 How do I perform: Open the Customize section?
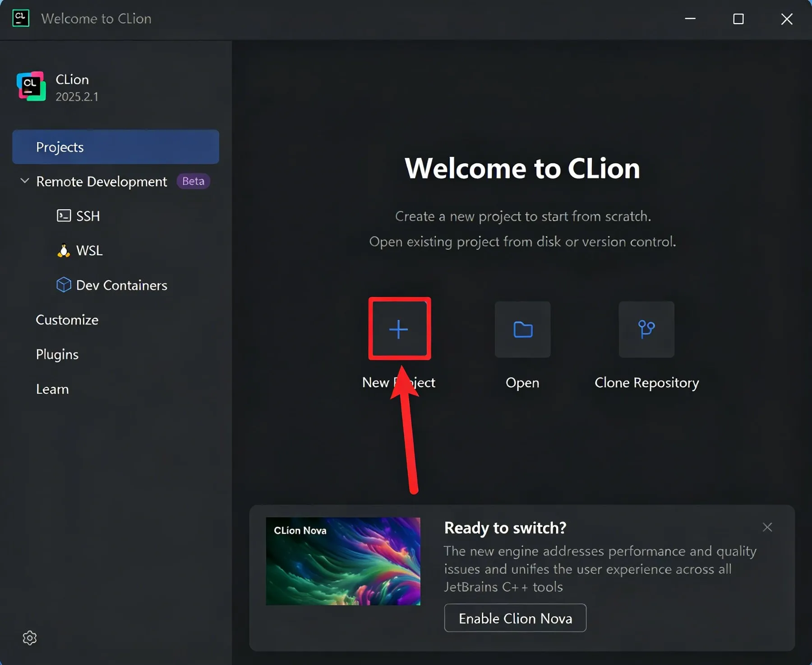tap(67, 320)
